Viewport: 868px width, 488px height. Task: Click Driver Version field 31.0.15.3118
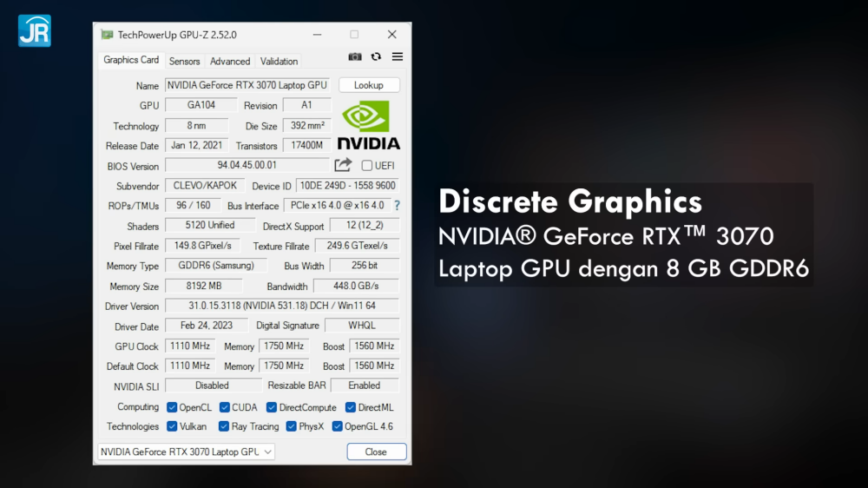[282, 306]
